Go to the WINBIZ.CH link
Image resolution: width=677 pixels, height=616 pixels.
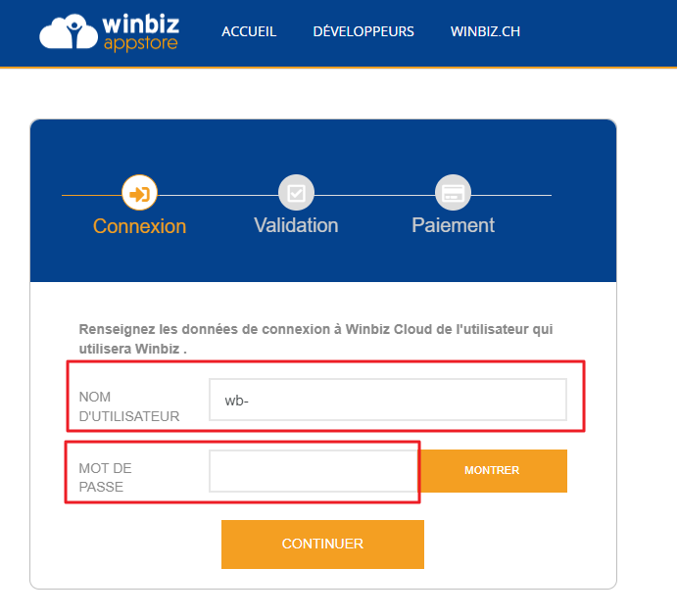pyautogui.click(x=485, y=31)
